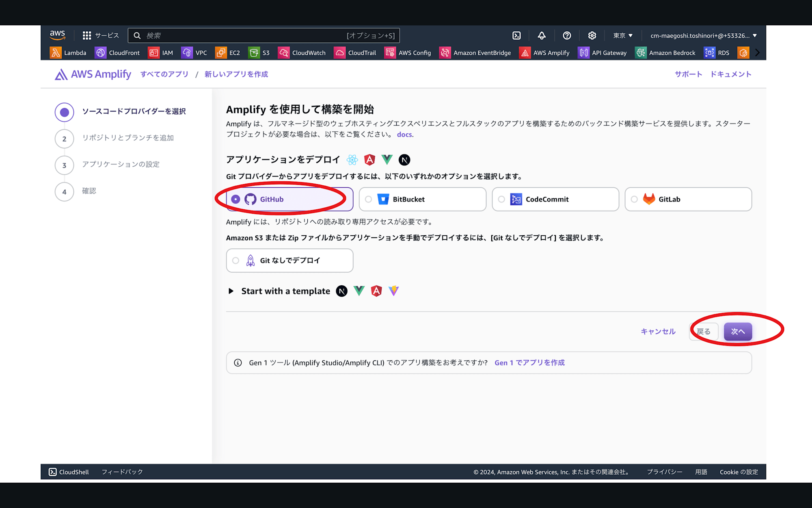Open Amazon Bedrock favorite shortcut

pos(665,53)
